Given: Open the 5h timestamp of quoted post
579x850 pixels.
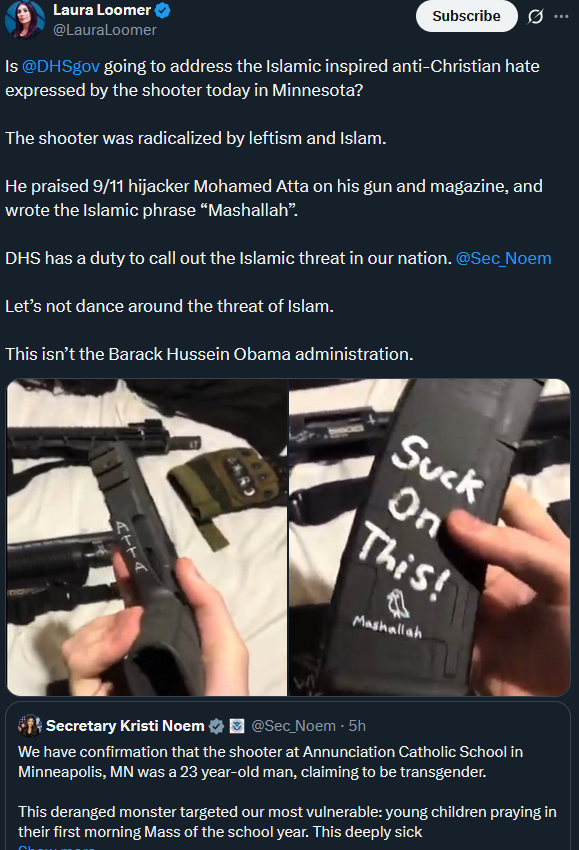Looking at the screenshot, I should click(357, 726).
